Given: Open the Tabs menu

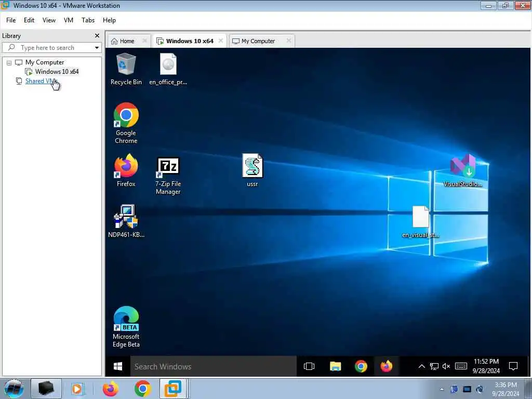Looking at the screenshot, I should 88,20.
